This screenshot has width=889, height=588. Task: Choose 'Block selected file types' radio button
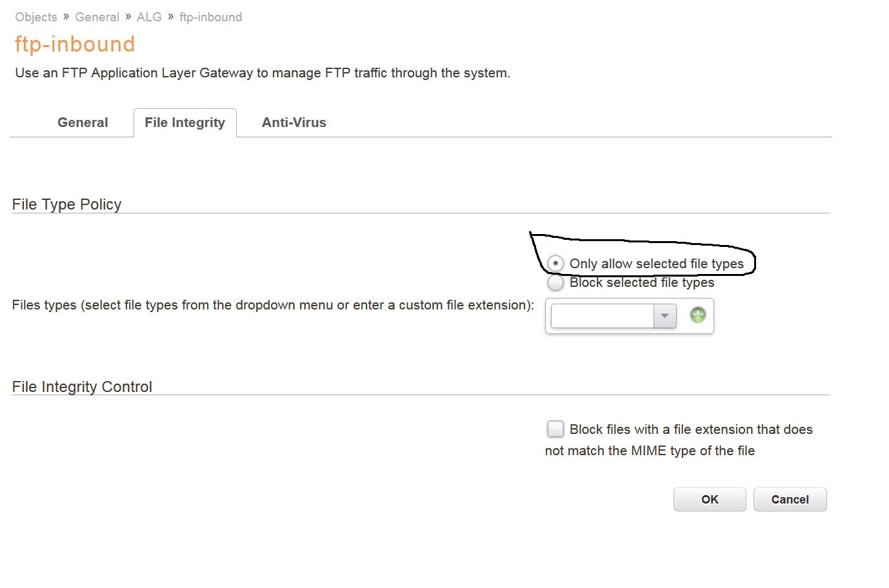click(555, 283)
